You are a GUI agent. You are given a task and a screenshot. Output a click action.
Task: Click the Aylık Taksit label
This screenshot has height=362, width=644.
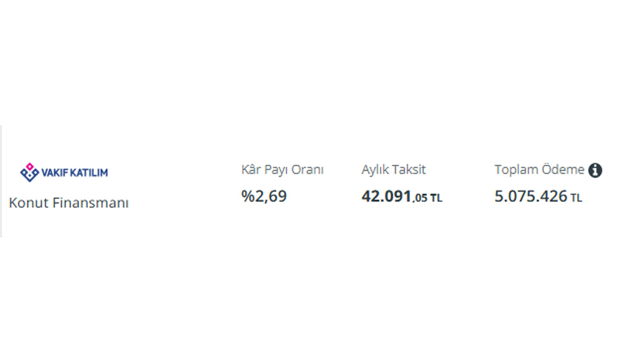pos(393,170)
